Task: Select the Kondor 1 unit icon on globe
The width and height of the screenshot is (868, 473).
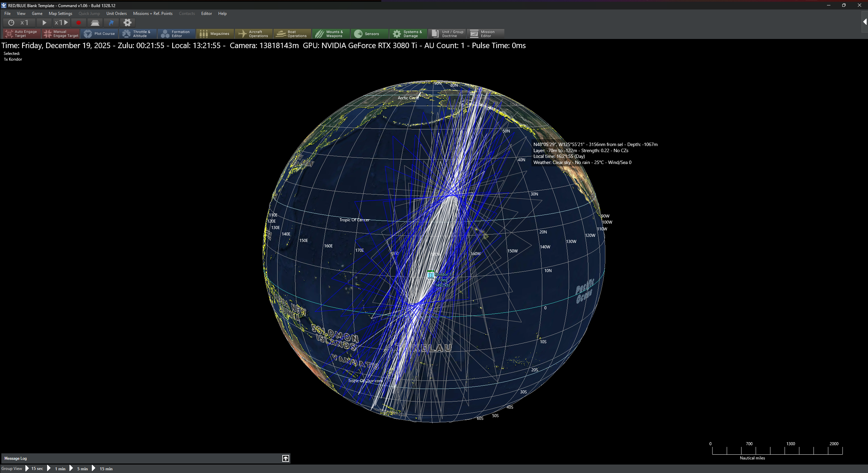Action: [431, 274]
